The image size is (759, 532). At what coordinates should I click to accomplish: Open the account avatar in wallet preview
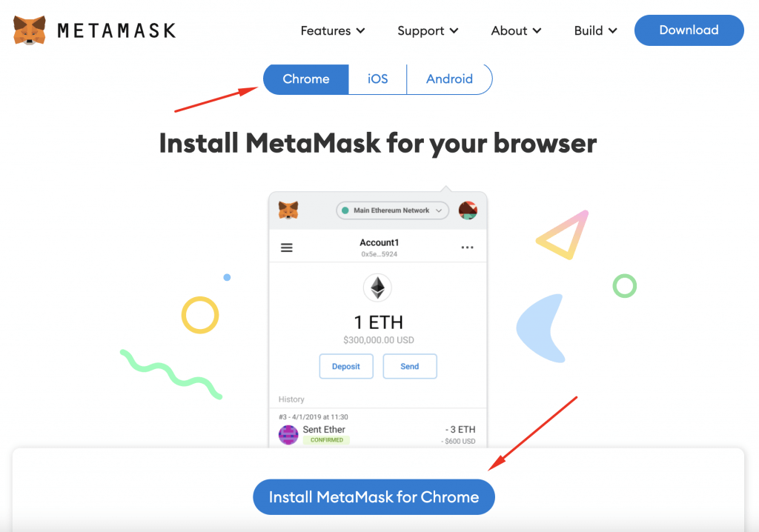click(468, 210)
